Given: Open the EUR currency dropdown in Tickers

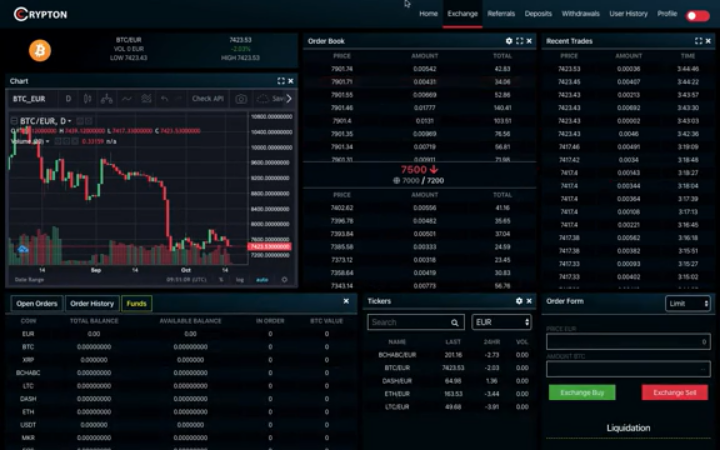Looking at the screenshot, I should point(501,322).
